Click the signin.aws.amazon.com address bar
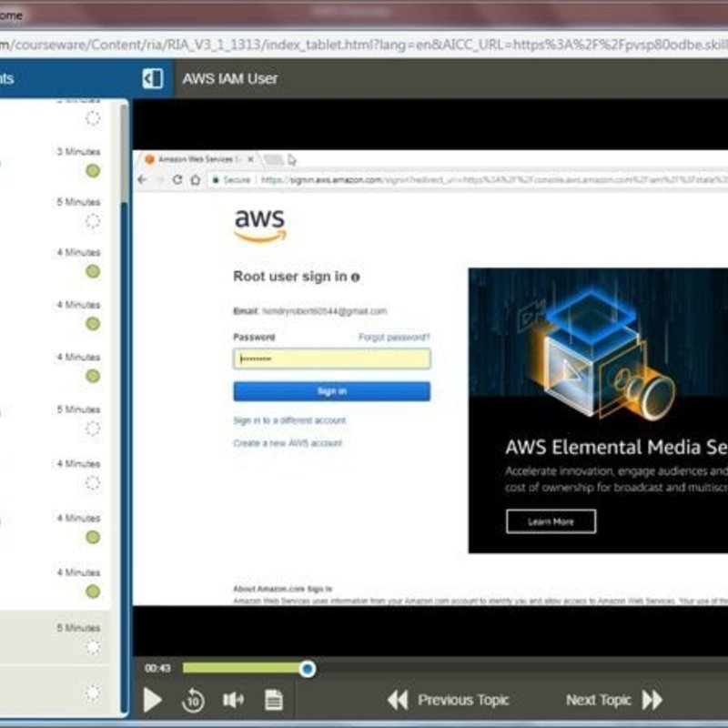Screen dimensions: 728x728 coord(469,179)
